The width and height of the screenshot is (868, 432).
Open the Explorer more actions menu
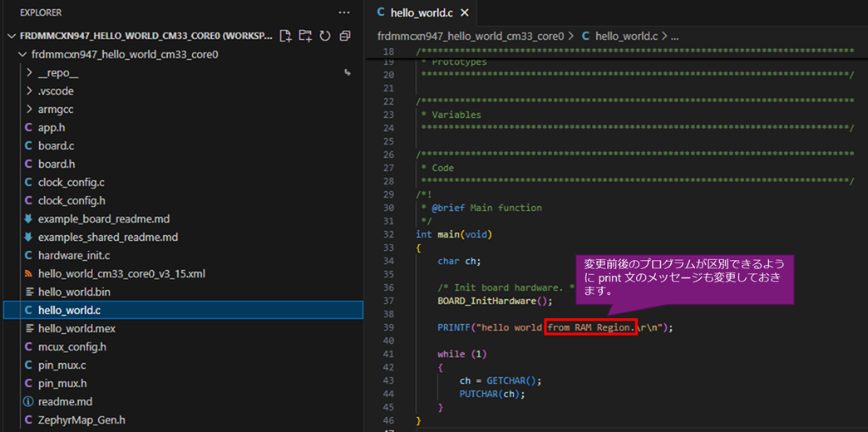click(344, 12)
